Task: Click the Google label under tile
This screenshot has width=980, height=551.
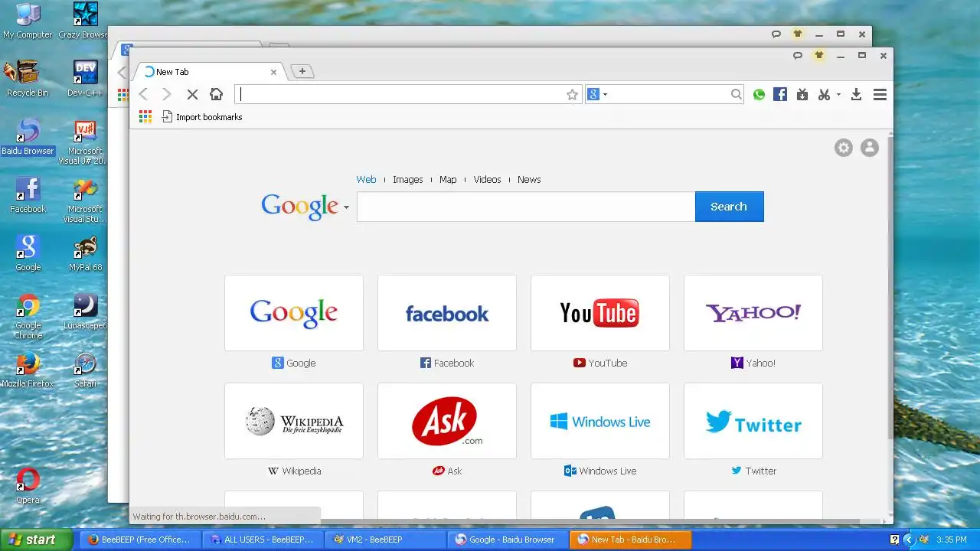Action: click(x=301, y=363)
